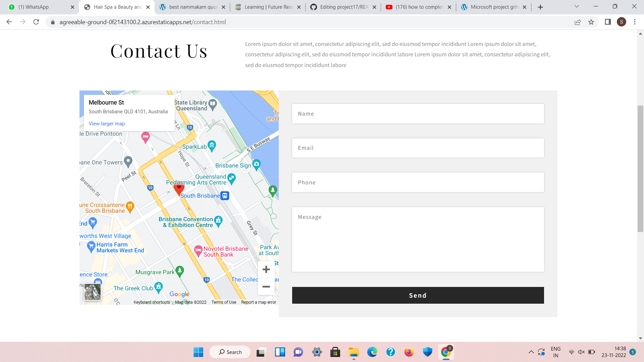This screenshot has height=362, width=644.
Task: Switch to the Editing project17 GitHub tab
Action: [x=342, y=7]
